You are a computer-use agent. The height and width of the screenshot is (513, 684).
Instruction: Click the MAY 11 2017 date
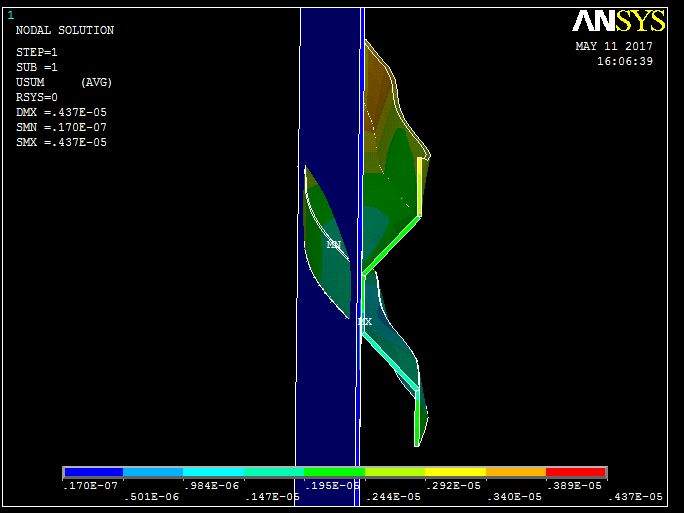(614, 46)
